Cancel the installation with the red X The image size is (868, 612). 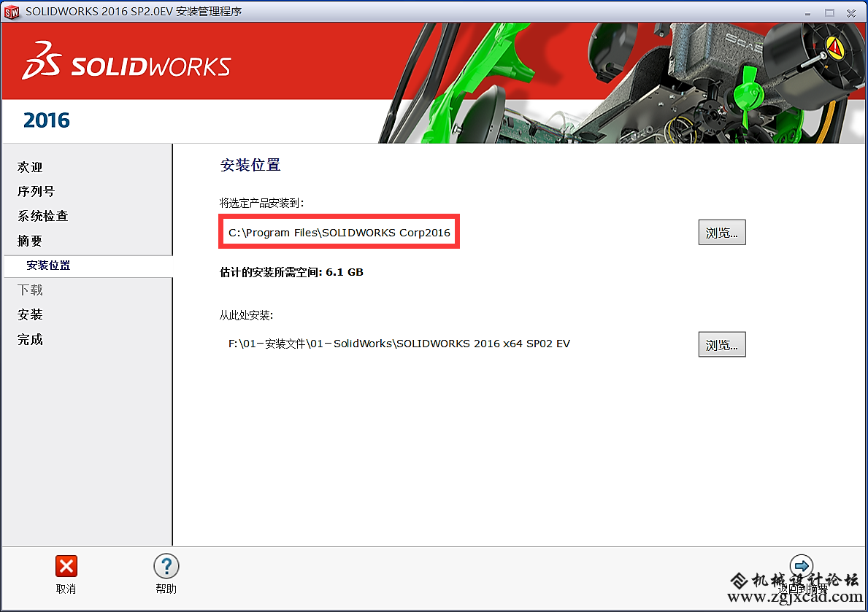pos(66,566)
